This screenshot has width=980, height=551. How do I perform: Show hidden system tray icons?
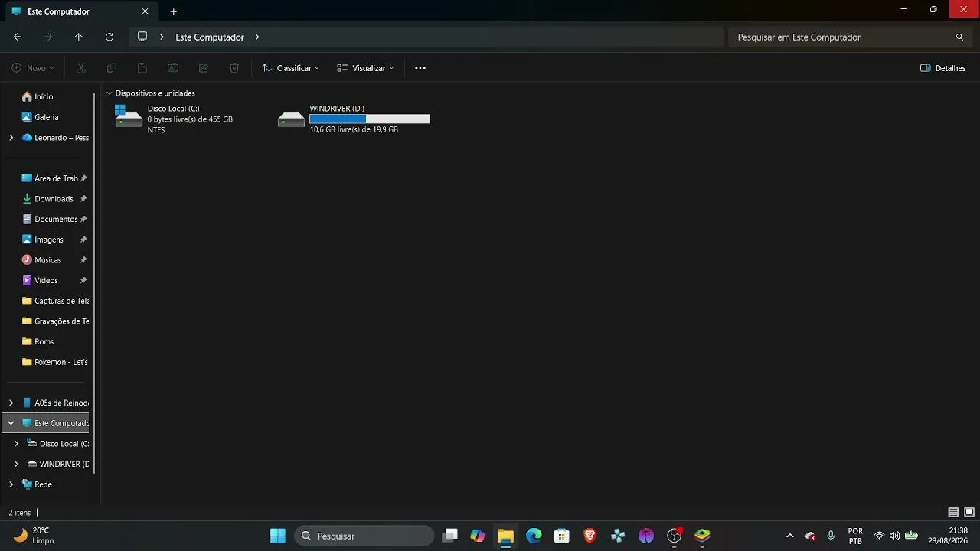(x=790, y=536)
